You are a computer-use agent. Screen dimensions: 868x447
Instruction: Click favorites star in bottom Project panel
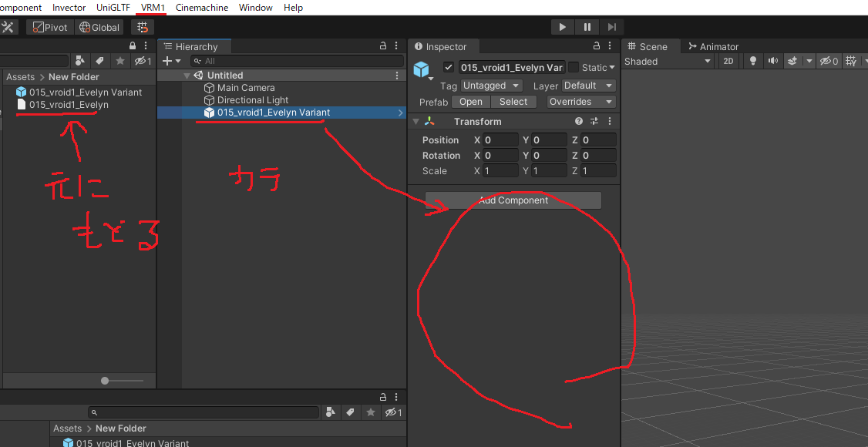coord(370,412)
